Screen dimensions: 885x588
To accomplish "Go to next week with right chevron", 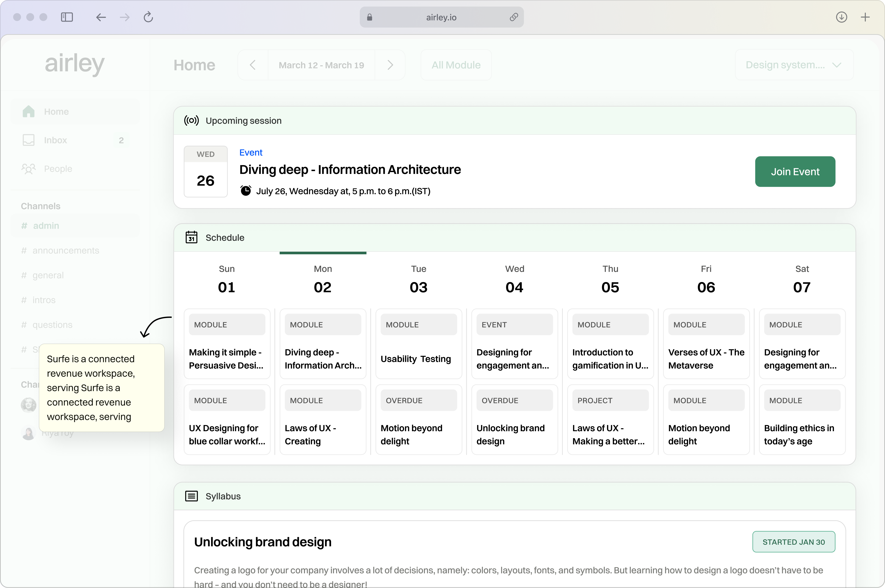I will [390, 65].
